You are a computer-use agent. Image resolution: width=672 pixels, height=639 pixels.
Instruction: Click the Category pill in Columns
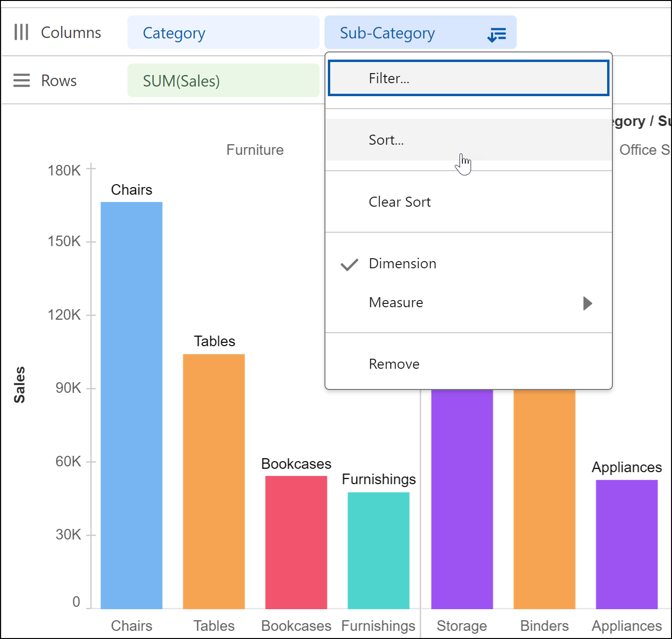tap(224, 33)
